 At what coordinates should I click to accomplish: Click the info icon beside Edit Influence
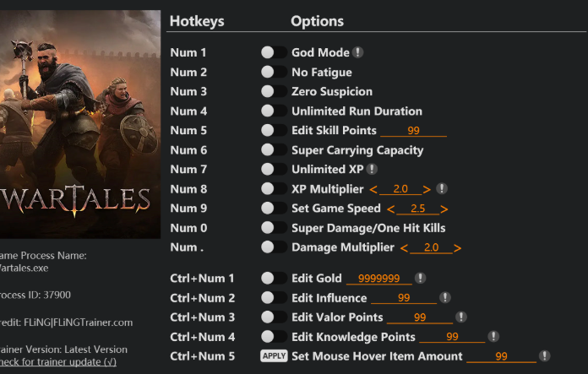pos(445,297)
